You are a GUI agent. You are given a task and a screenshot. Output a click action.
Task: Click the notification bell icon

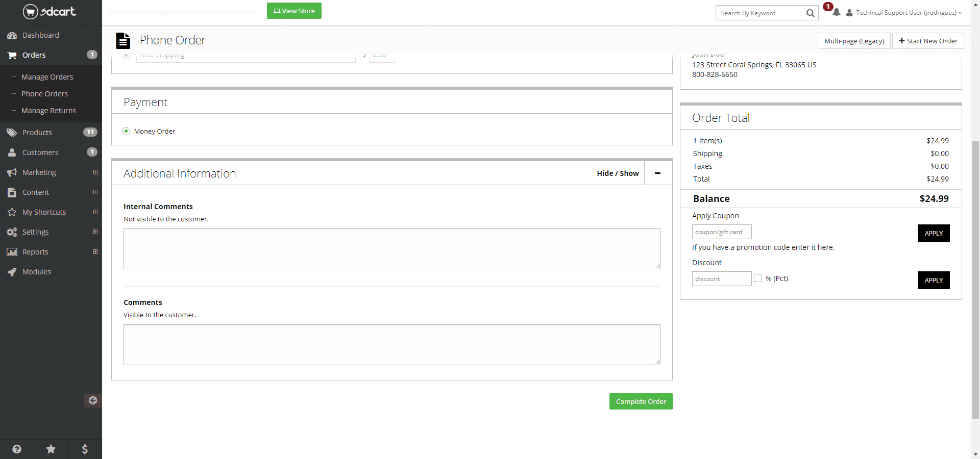pyautogui.click(x=836, y=13)
